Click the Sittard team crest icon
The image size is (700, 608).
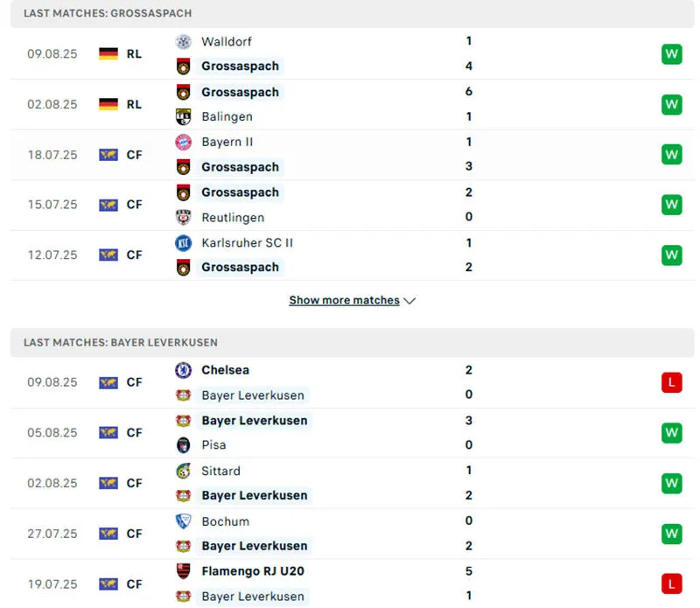(183, 471)
